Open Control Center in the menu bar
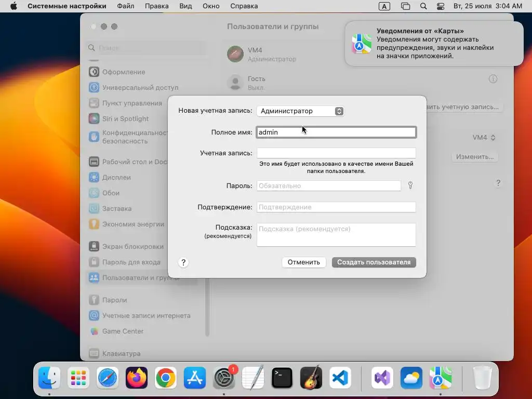Image resolution: width=532 pixels, height=399 pixels. (x=441, y=6)
